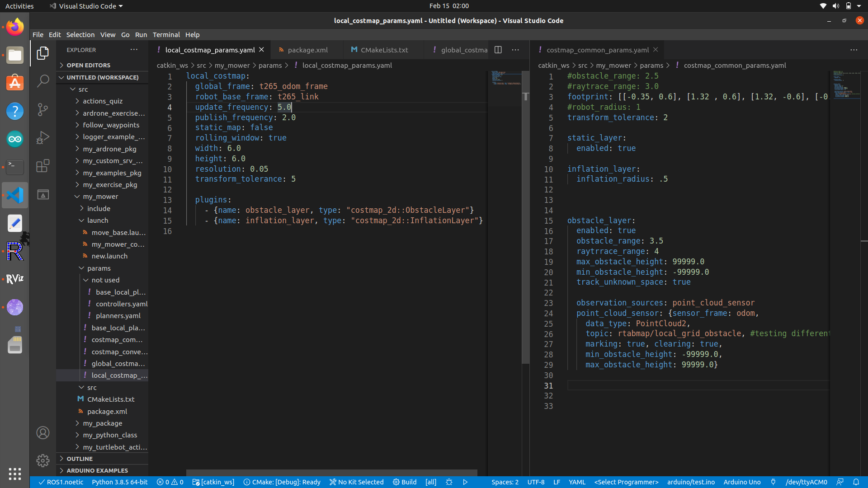Expand the OUTLINE section
The image size is (868, 488).
click(x=80, y=459)
